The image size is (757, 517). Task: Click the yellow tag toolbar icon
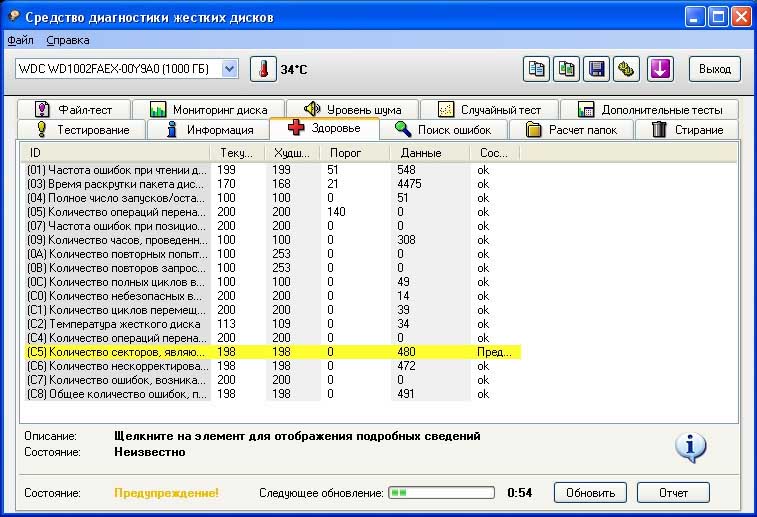tap(626, 69)
